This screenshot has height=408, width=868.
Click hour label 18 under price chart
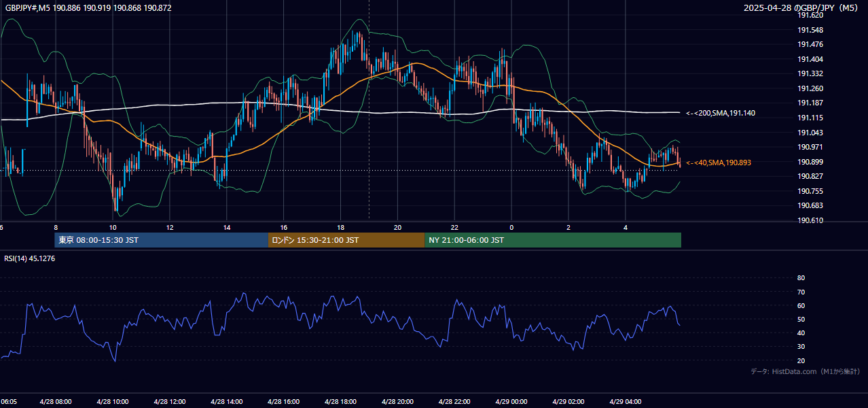tap(341, 227)
